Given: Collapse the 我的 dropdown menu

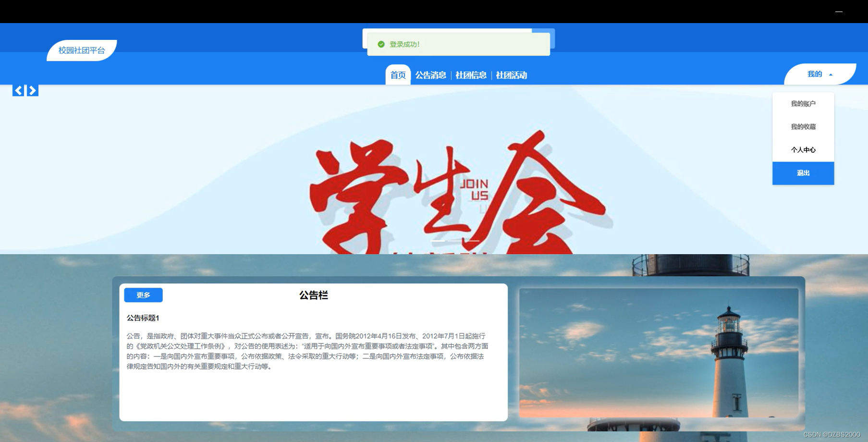Looking at the screenshot, I should 820,74.
